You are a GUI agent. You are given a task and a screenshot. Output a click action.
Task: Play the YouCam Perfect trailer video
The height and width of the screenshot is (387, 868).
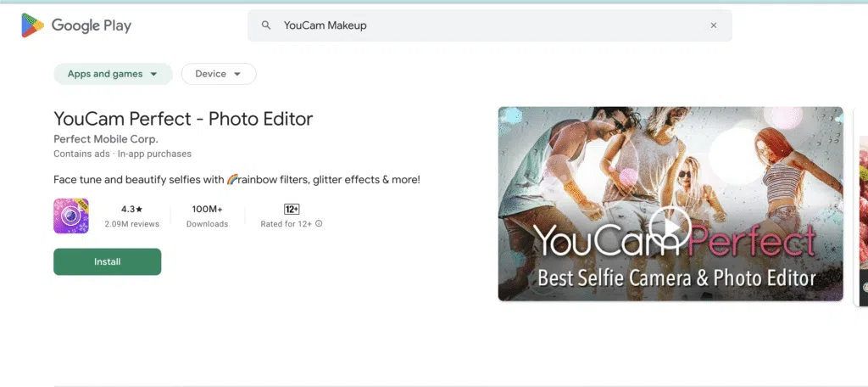pyautogui.click(x=670, y=227)
